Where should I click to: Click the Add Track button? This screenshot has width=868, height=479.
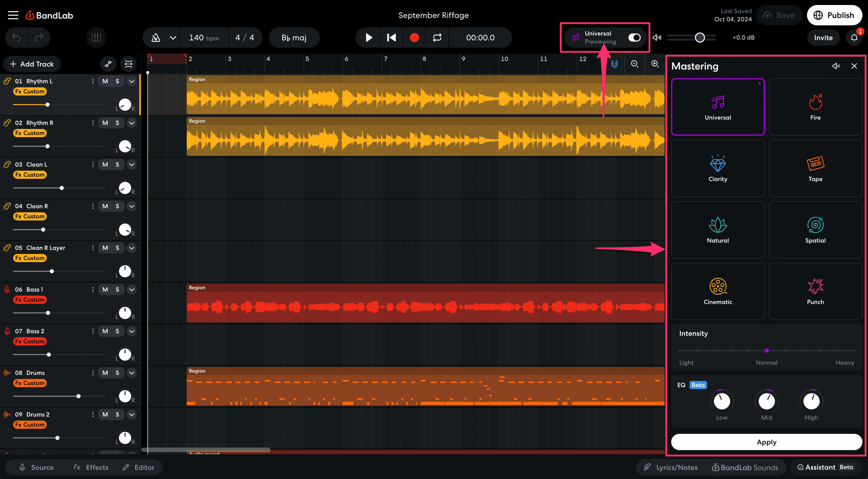pyautogui.click(x=32, y=64)
